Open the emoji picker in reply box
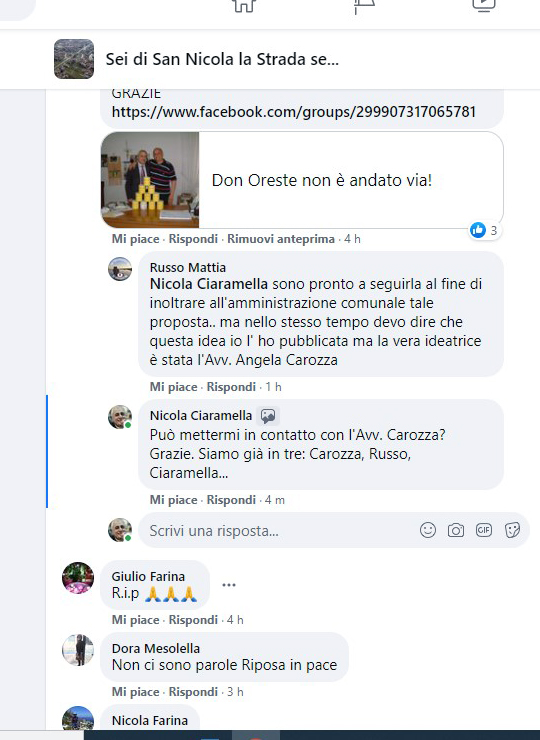 click(x=428, y=530)
